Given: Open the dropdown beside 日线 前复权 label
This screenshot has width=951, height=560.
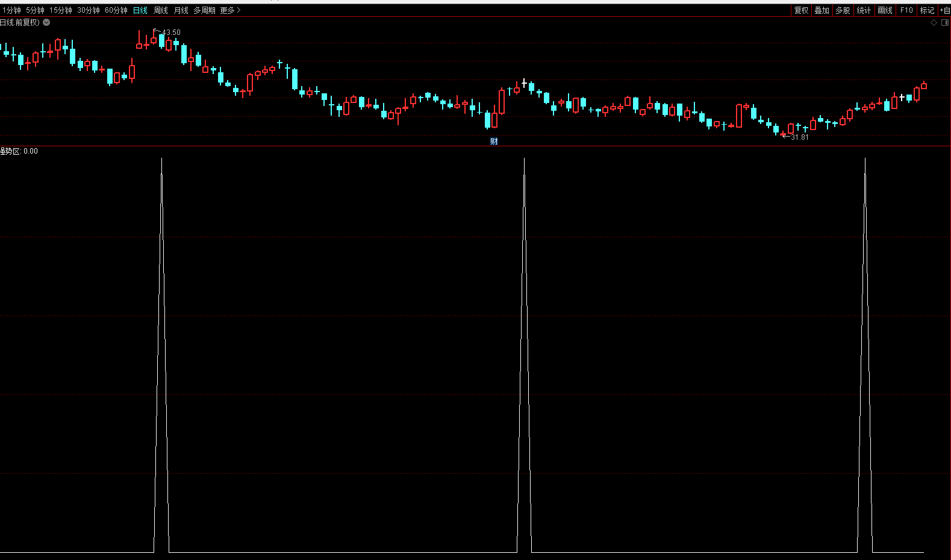Looking at the screenshot, I should click(x=46, y=22).
